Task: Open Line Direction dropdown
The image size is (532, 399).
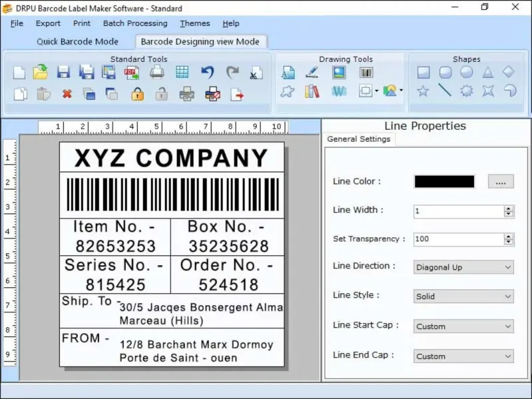Action: tap(464, 267)
